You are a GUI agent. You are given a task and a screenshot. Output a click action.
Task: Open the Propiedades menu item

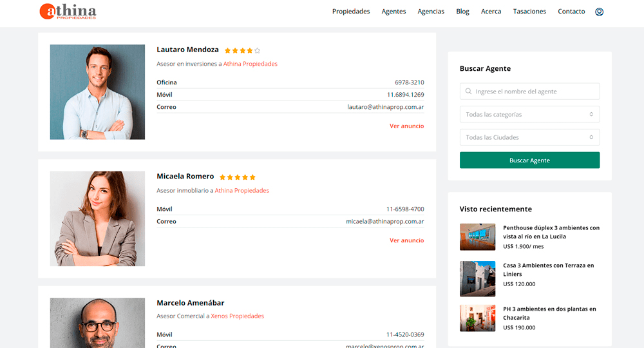pos(351,12)
